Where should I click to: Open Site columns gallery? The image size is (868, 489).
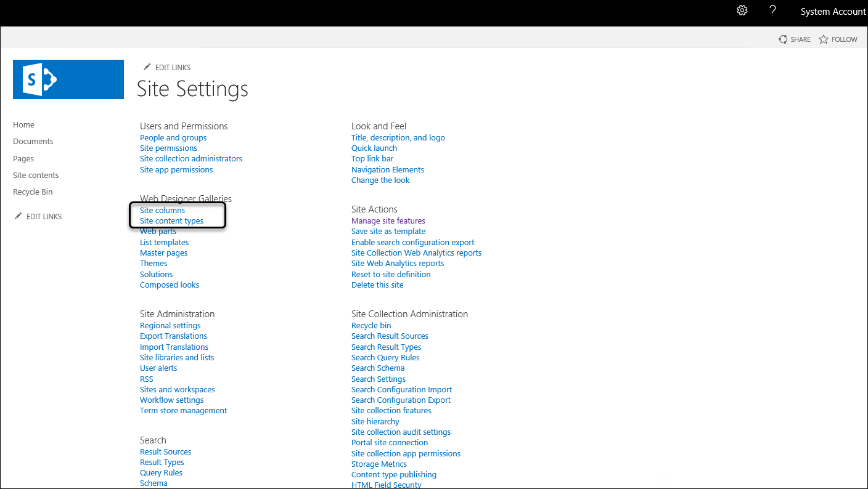(162, 211)
